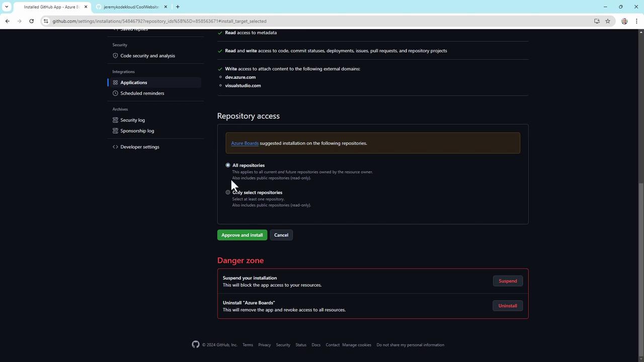Cancel the repository access changes

tap(281, 235)
